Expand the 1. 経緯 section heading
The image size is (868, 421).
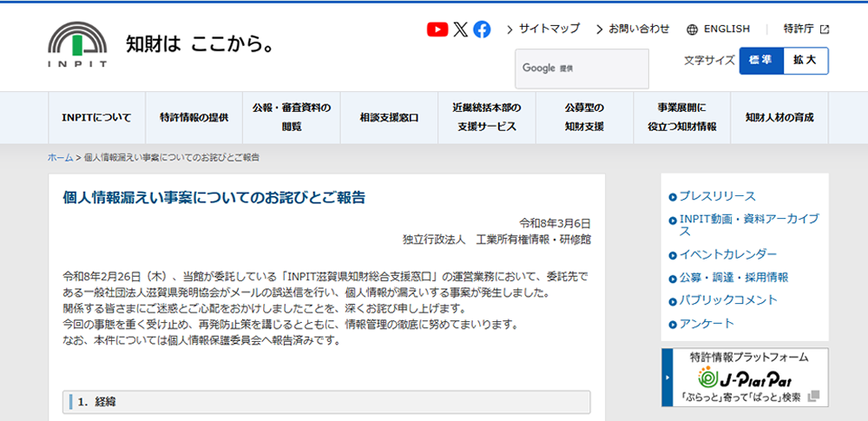tap(326, 402)
